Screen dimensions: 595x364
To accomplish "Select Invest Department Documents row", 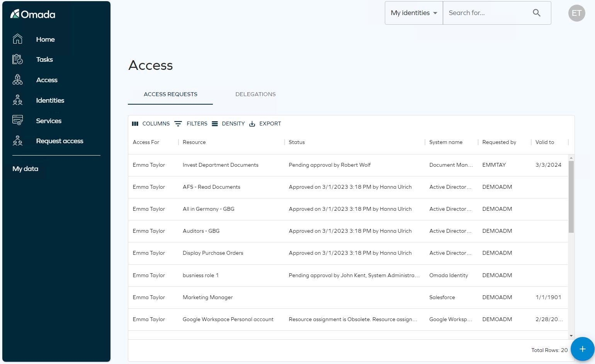I will [348, 165].
